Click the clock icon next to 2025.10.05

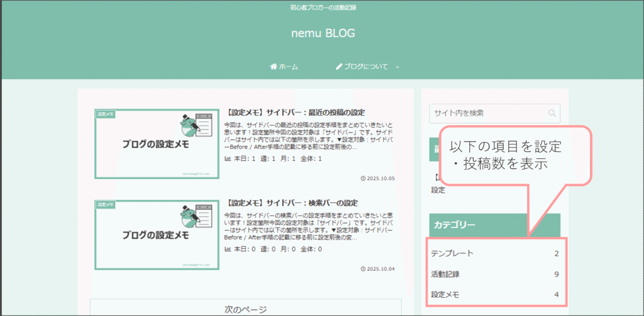pos(364,178)
